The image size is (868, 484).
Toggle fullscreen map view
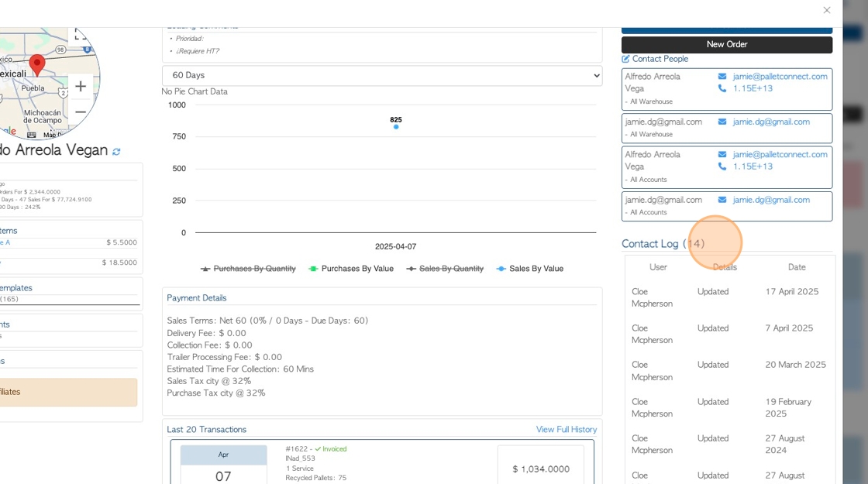pos(81,34)
